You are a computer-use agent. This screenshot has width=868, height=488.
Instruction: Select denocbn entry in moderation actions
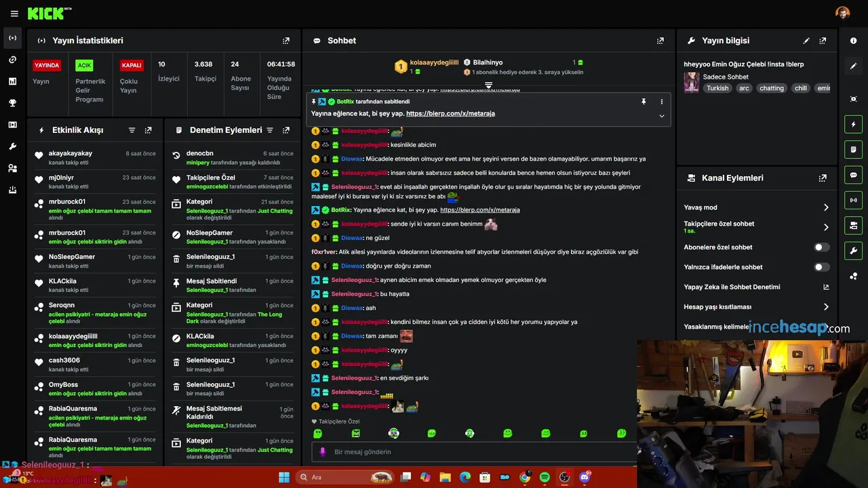point(200,153)
